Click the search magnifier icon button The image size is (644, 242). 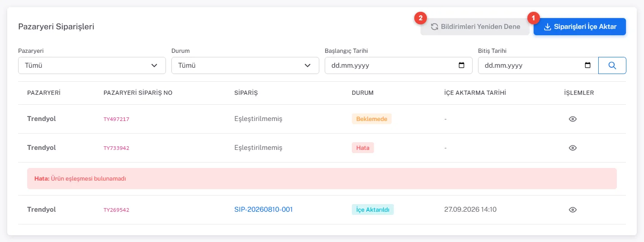[612, 65]
